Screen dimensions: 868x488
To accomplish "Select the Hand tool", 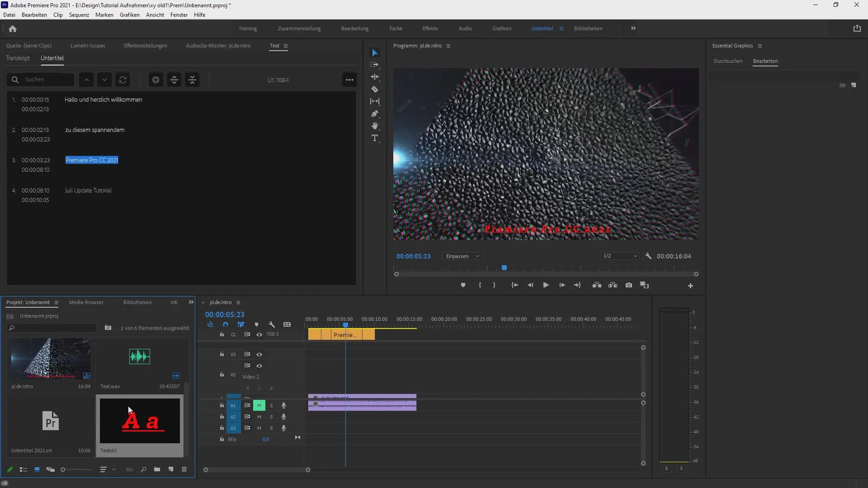I will (x=374, y=126).
